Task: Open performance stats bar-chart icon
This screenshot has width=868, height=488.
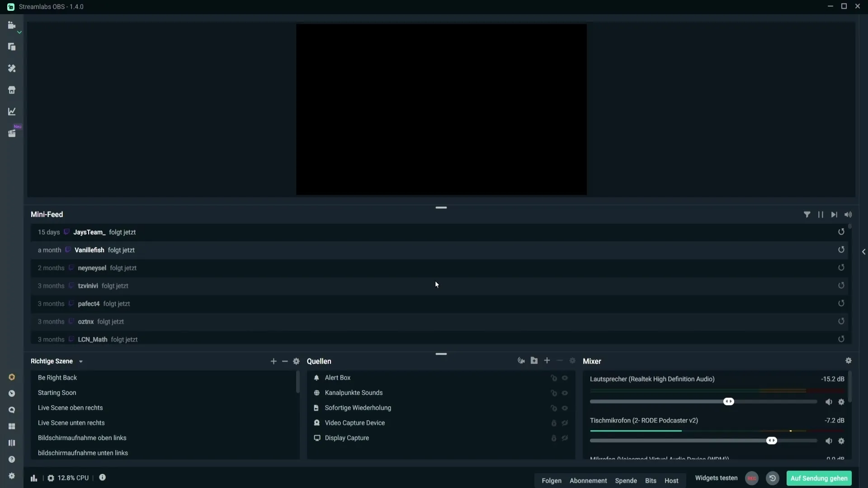Action: click(x=34, y=478)
